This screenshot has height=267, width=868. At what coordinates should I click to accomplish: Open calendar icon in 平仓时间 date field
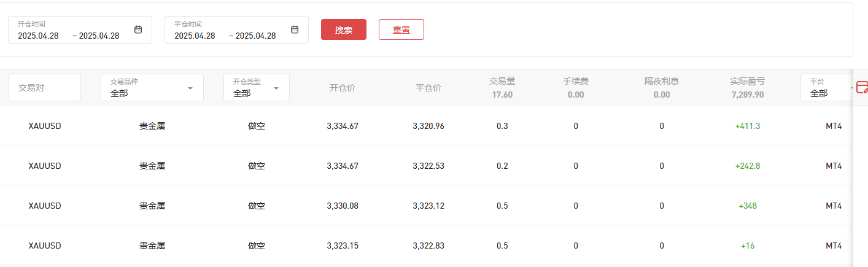295,29
